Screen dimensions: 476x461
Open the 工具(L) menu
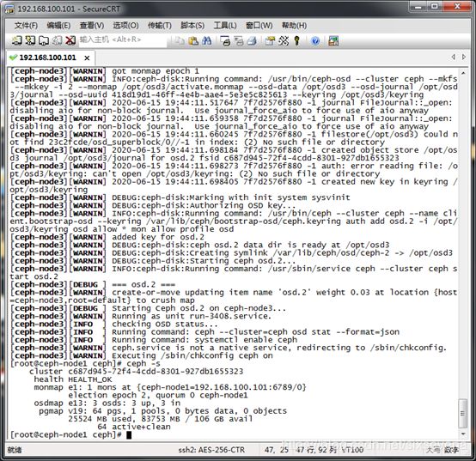(x=225, y=26)
